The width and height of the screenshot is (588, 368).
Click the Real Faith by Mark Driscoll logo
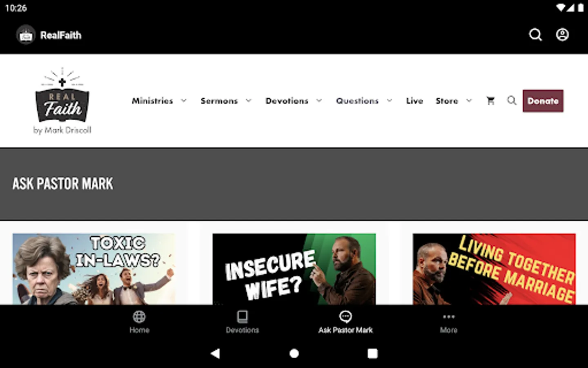(x=62, y=101)
